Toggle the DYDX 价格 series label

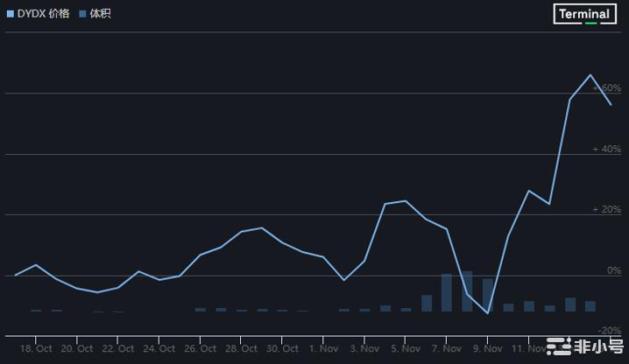(43, 14)
